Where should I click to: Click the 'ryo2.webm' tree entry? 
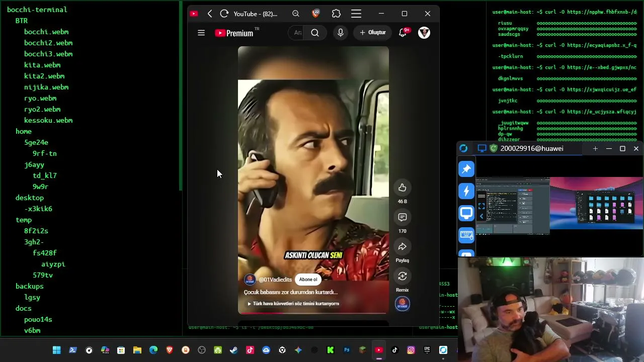click(42, 109)
